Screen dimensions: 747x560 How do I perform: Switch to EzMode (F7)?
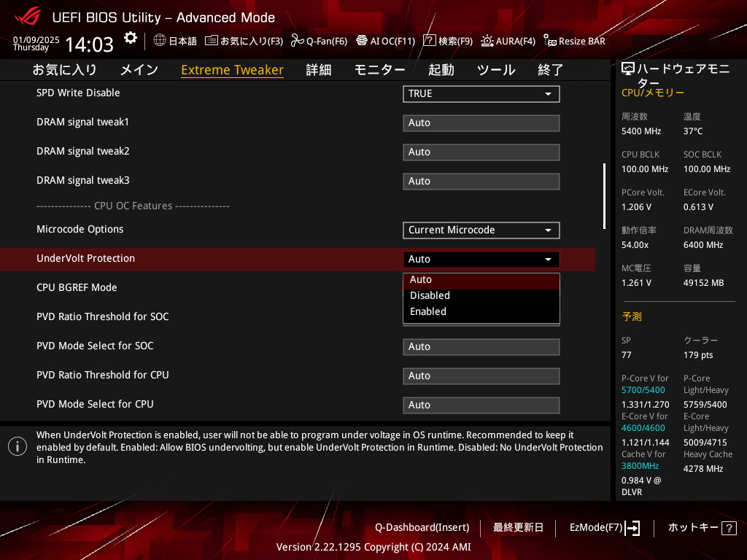604,528
